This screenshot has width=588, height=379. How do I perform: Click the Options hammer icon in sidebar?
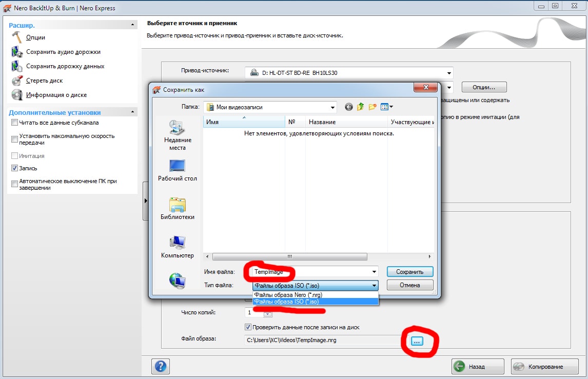click(x=17, y=37)
